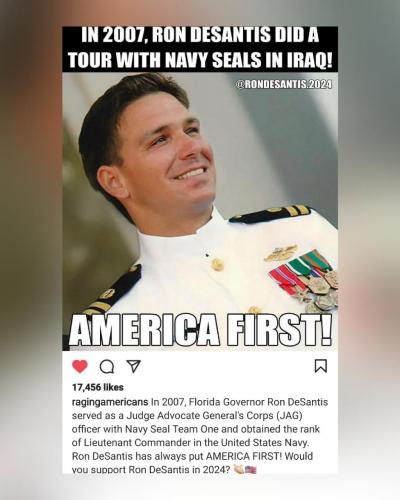
Task: Click the hands emoji after 2024 question
Action: click(x=239, y=470)
